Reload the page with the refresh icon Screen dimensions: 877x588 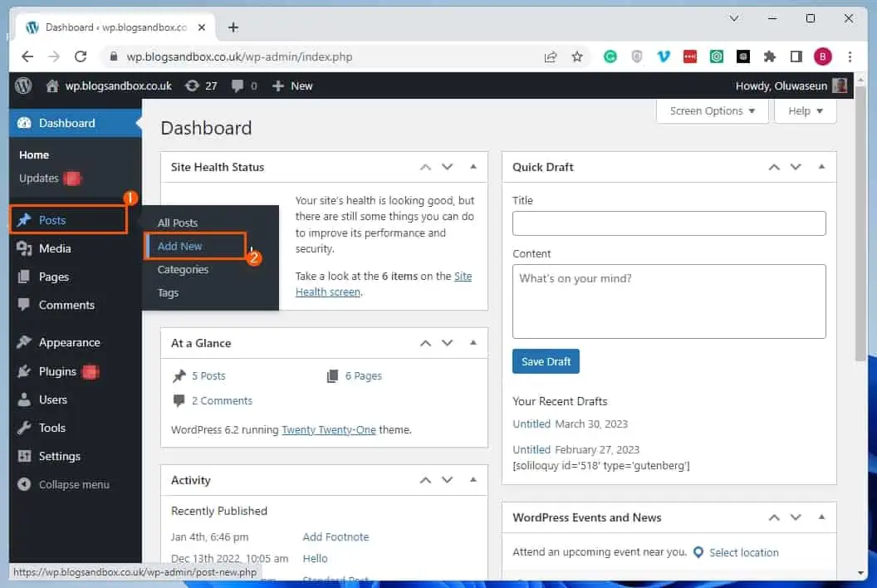pyautogui.click(x=81, y=56)
